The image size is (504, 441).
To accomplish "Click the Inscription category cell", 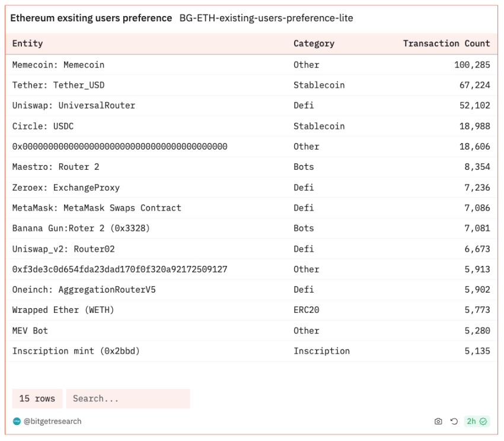I will [321, 351].
